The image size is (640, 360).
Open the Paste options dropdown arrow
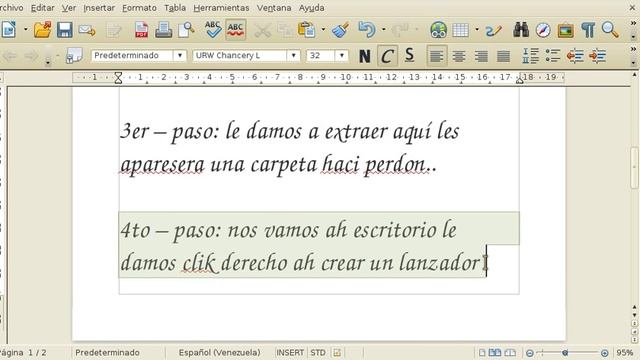point(323,30)
